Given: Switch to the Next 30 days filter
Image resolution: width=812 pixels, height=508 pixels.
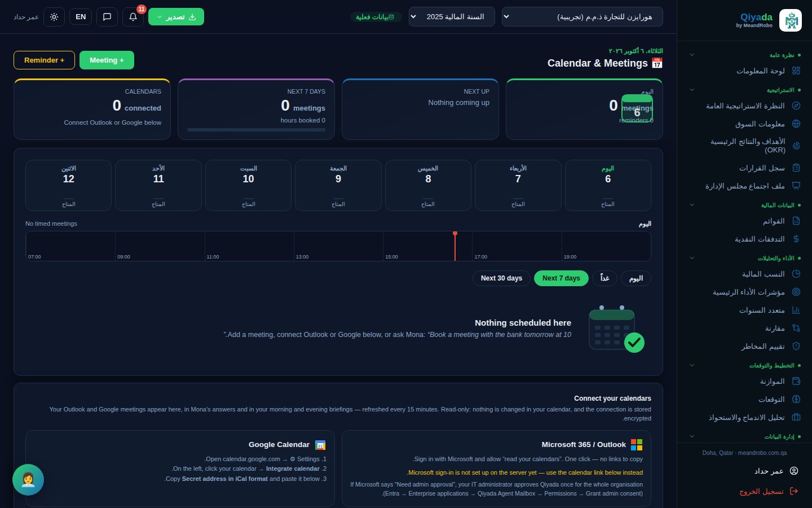Looking at the screenshot, I should tap(501, 278).
